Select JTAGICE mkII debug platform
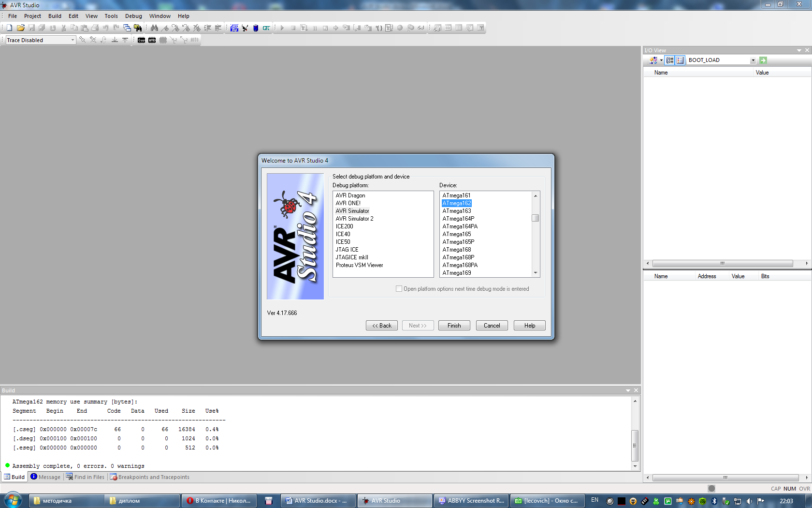The width and height of the screenshot is (812, 508). [352, 257]
